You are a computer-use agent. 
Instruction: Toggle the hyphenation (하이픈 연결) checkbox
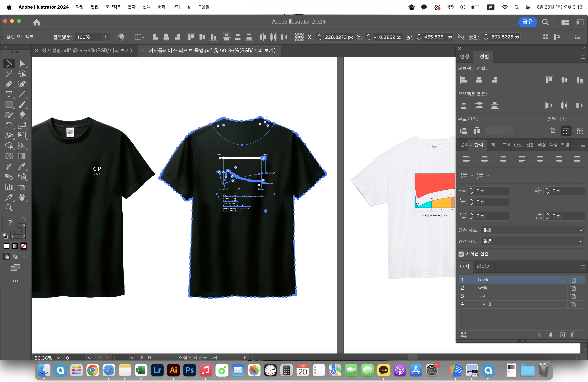[x=461, y=254]
